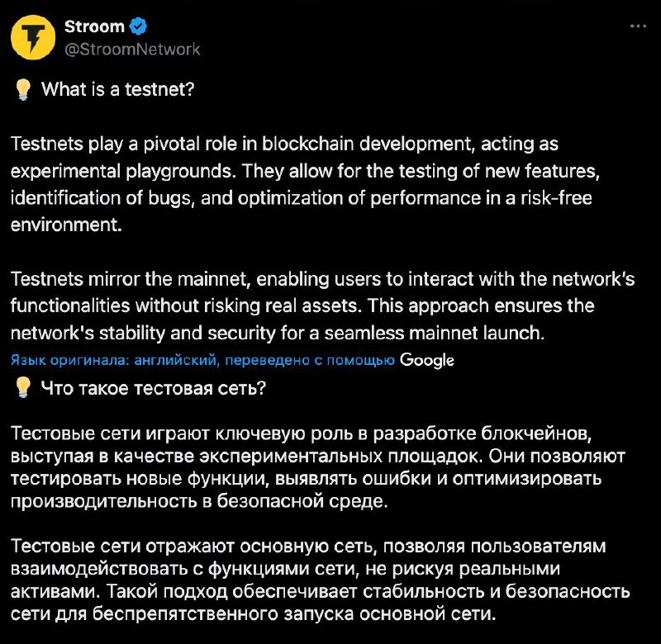Click the Stroom display name
The width and height of the screenshot is (661, 644).
click(x=94, y=26)
